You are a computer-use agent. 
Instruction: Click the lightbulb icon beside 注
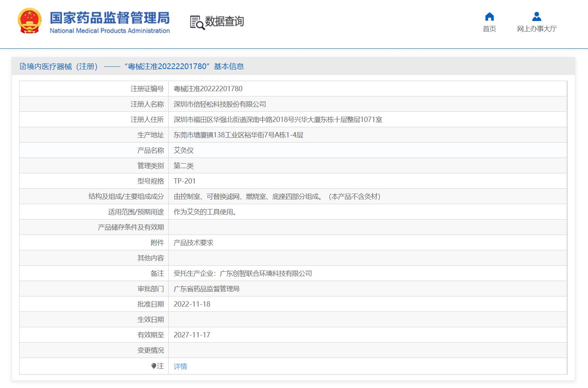pos(154,366)
